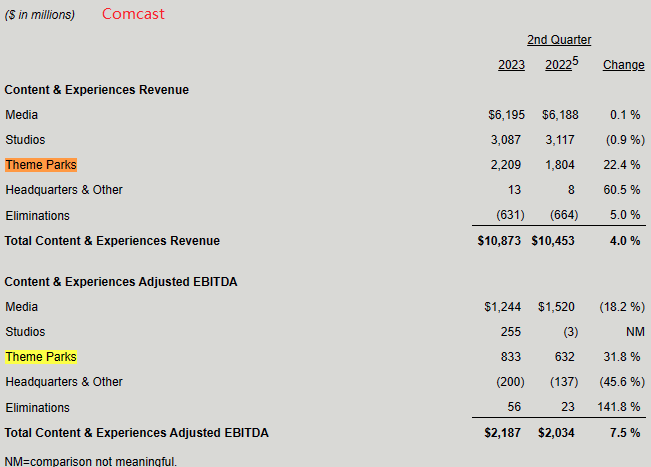
Task: Click the 31.8 % Theme Parks EBITDA change
Action: tap(622, 357)
